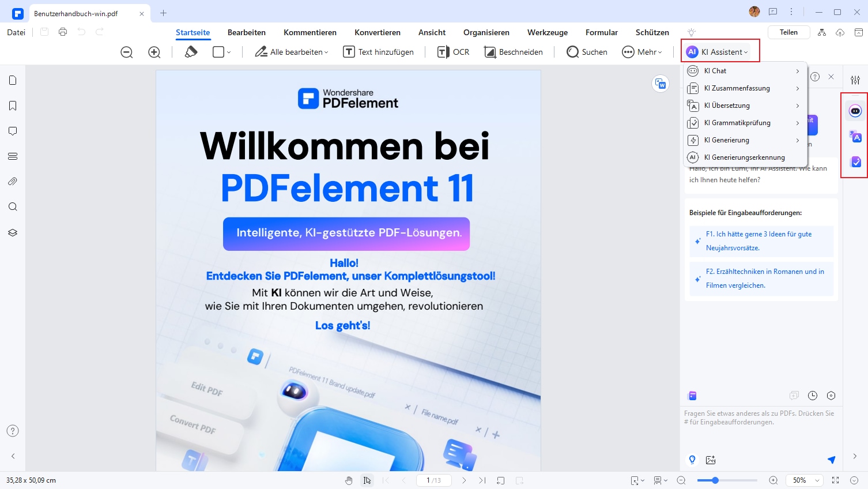Viewport: 868px width, 489px height.
Task: Switch to Startseite tab
Action: point(193,32)
